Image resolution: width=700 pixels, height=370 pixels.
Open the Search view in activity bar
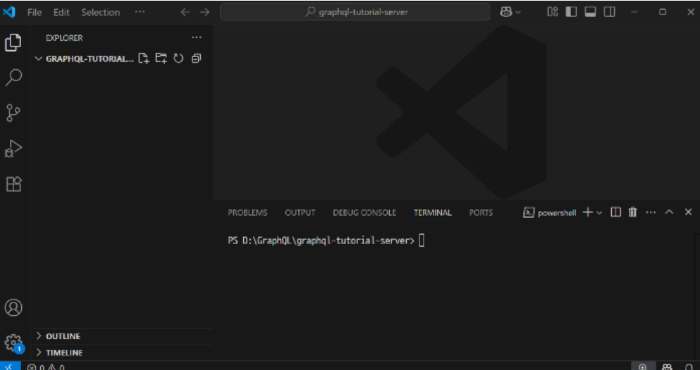(x=13, y=77)
